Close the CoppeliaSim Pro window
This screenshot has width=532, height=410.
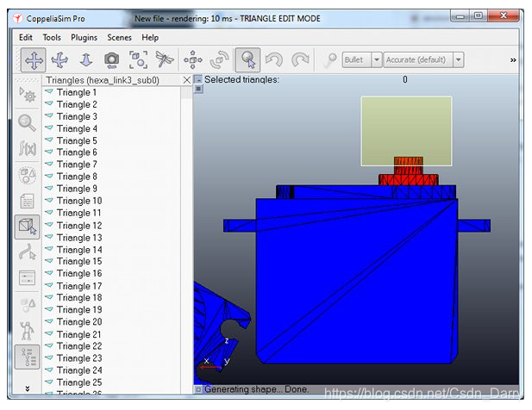pos(504,16)
